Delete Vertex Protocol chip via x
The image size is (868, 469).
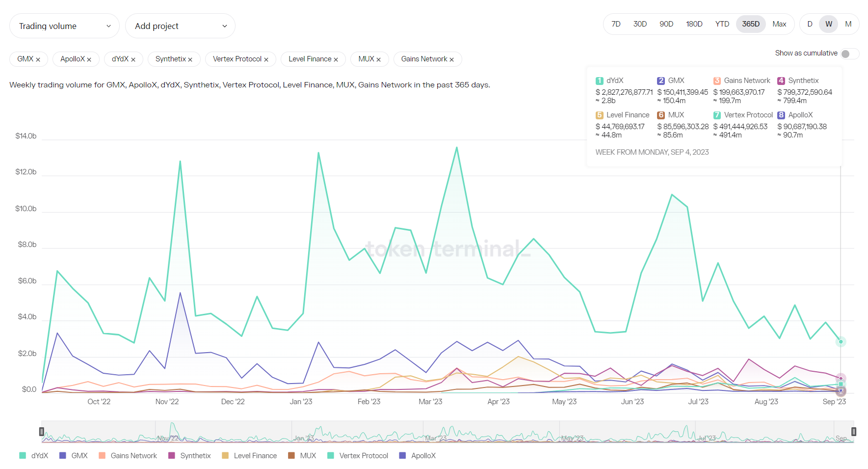[x=266, y=59]
